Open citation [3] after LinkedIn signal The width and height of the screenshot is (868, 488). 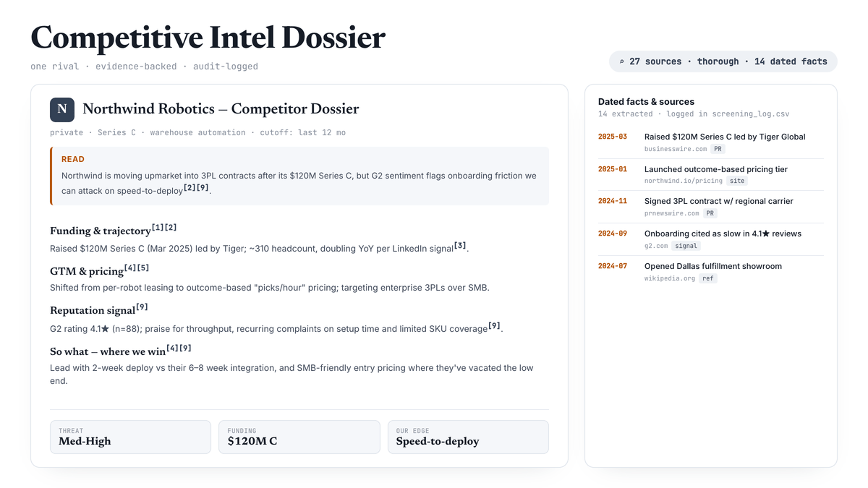click(460, 246)
